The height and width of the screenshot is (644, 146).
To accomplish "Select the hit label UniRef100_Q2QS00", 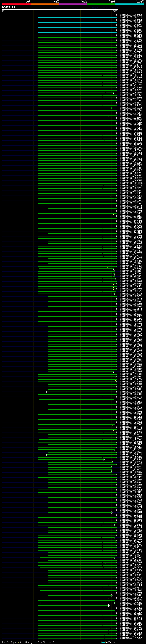I will 131,278.
